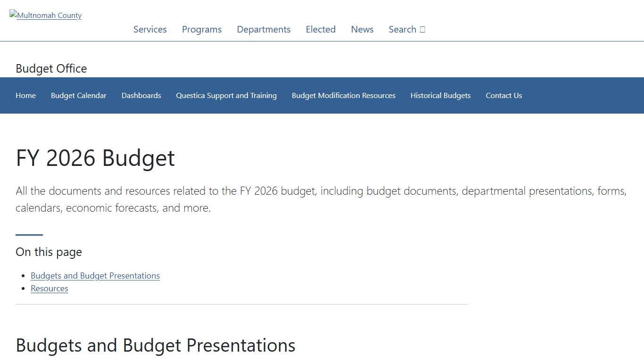
Task: Open the News menu
Action: click(362, 29)
